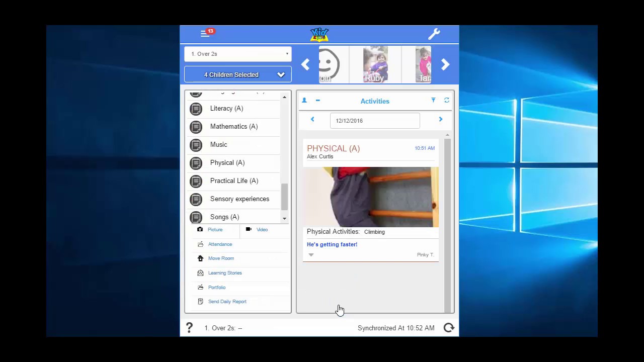Choose the Songs (A) activity
Viewport: 644px width, 362px height.
tap(224, 217)
